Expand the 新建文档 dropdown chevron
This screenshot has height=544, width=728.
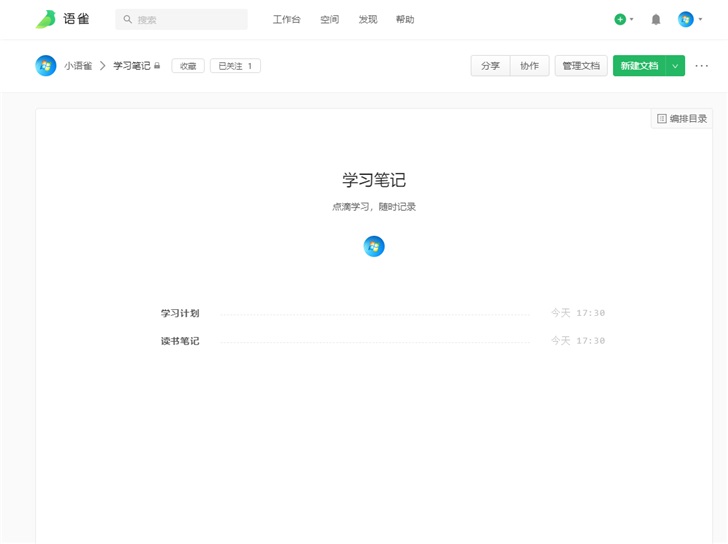pyautogui.click(x=676, y=66)
